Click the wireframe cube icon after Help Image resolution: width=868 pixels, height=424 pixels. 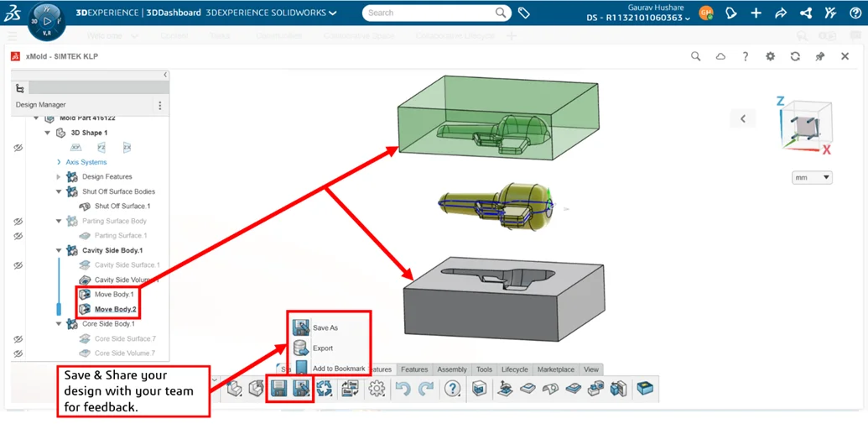point(478,389)
